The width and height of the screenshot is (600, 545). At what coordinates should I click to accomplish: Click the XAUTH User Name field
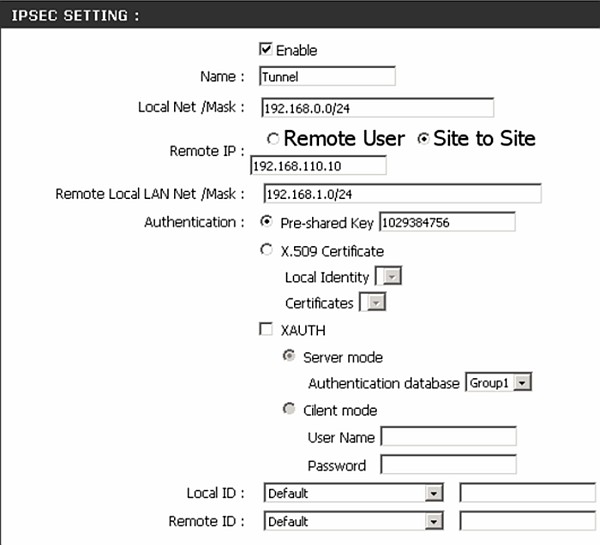pyautogui.click(x=448, y=437)
